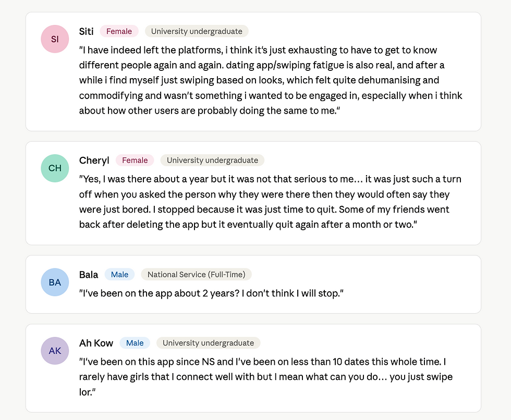Click the name Cheryl
This screenshot has width=511, height=420.
[94, 160]
